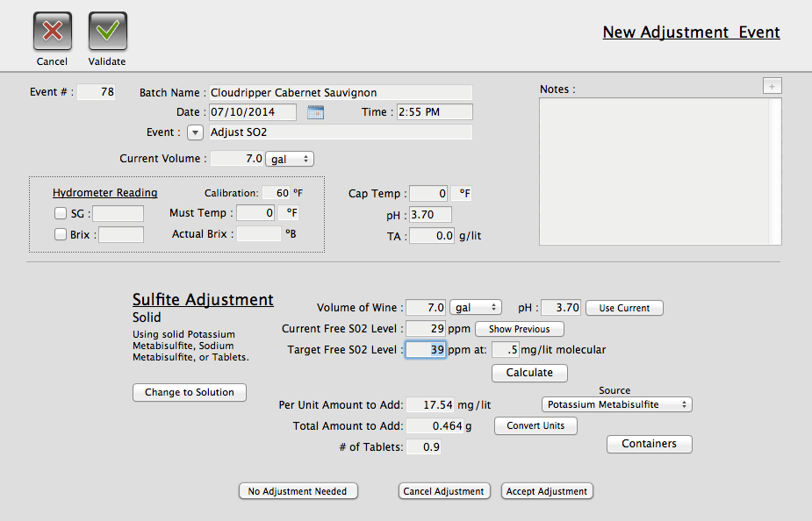Viewport: 812px width, 521px height.
Task: Click the Notes area scrollbar
Action: tap(775, 171)
